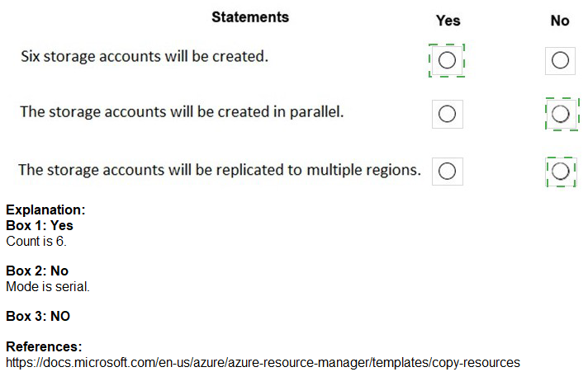Click the 'replicated to multiple regions' statement
This screenshot has height=386, width=588.
click(x=220, y=170)
